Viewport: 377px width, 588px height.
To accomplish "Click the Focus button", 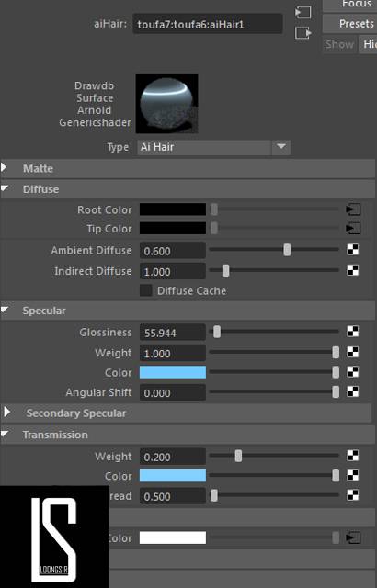I will pyautogui.click(x=349, y=4).
